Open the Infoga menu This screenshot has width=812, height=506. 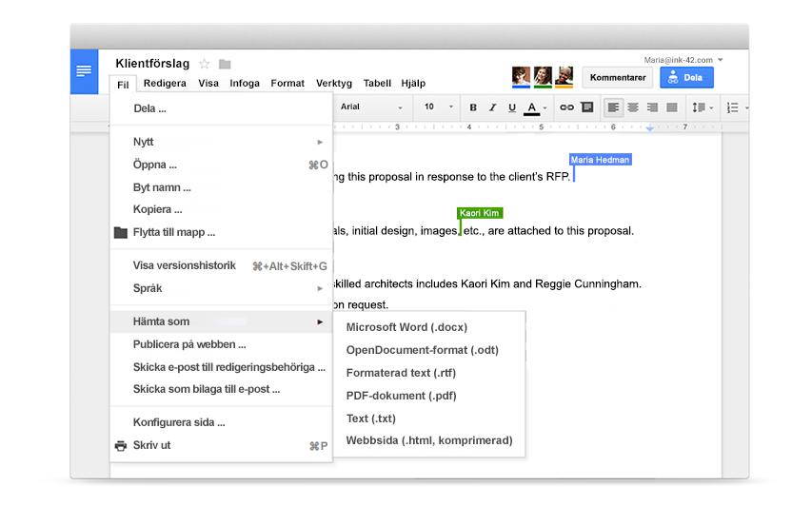tap(245, 84)
